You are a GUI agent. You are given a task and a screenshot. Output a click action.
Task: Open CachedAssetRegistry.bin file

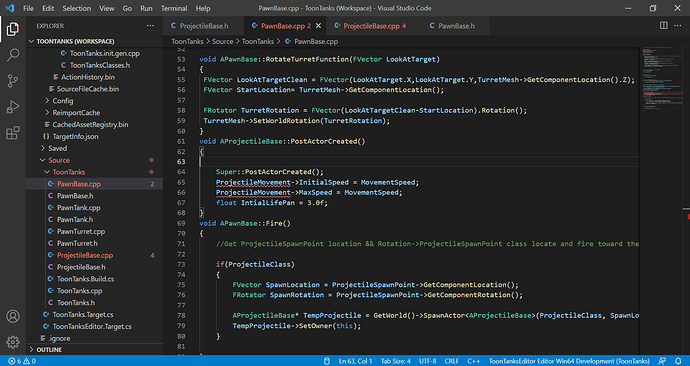(90, 124)
